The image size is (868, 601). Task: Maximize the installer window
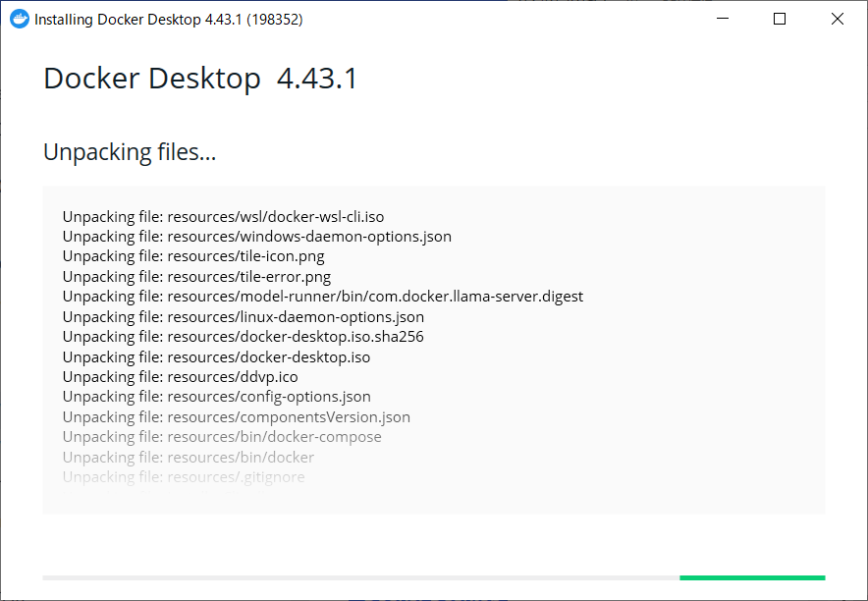(780, 19)
